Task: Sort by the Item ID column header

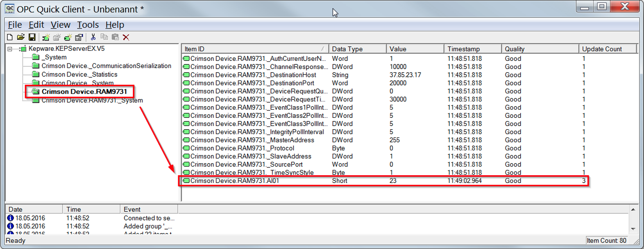Action: click(x=255, y=49)
